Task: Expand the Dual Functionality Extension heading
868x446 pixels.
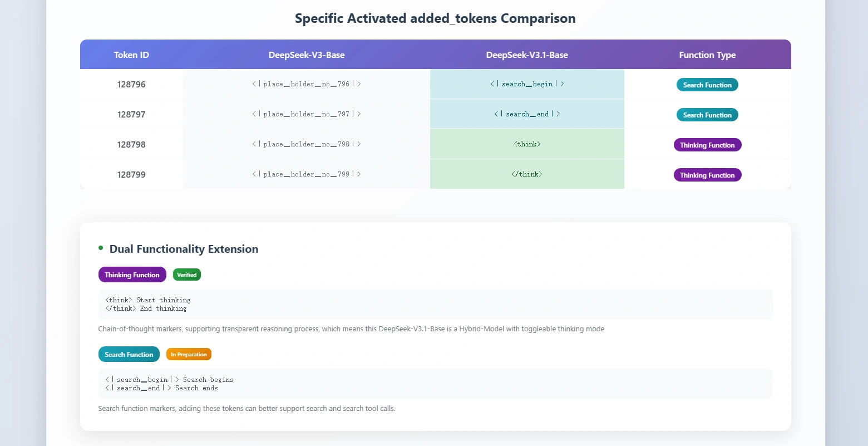Action: (184, 249)
